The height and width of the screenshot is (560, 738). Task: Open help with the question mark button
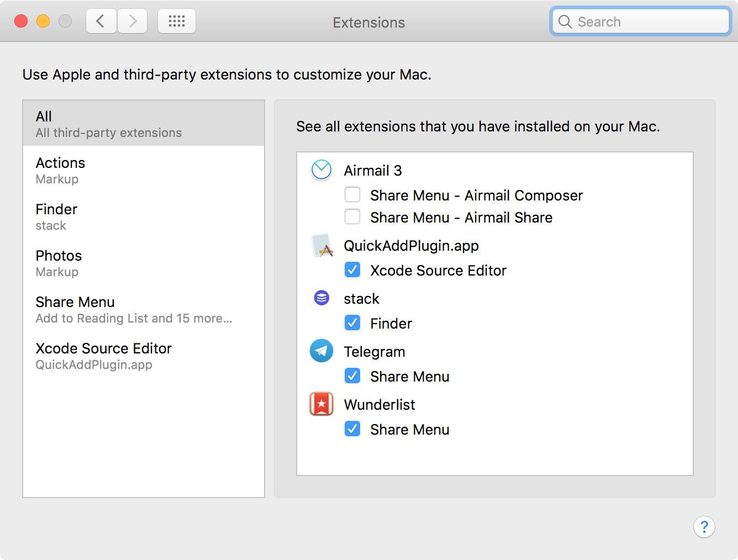[x=704, y=527]
